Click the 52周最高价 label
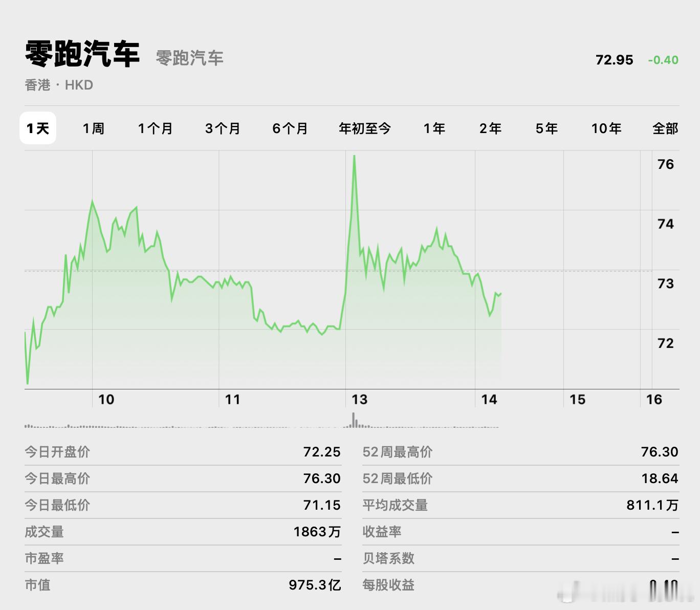Viewport: 700px width, 610px height. 398,452
